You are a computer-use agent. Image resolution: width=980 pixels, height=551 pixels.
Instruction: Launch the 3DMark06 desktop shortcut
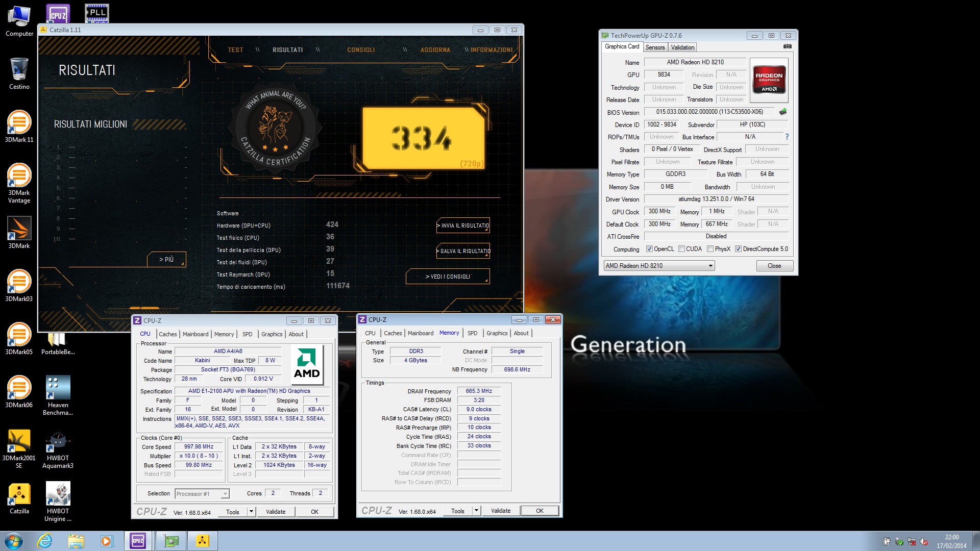pos(19,392)
